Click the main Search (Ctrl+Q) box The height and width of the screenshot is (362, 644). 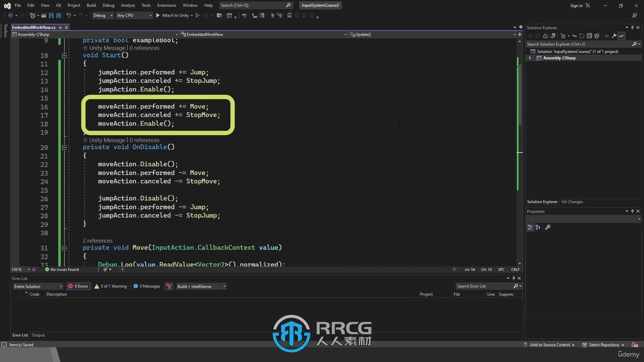(256, 6)
